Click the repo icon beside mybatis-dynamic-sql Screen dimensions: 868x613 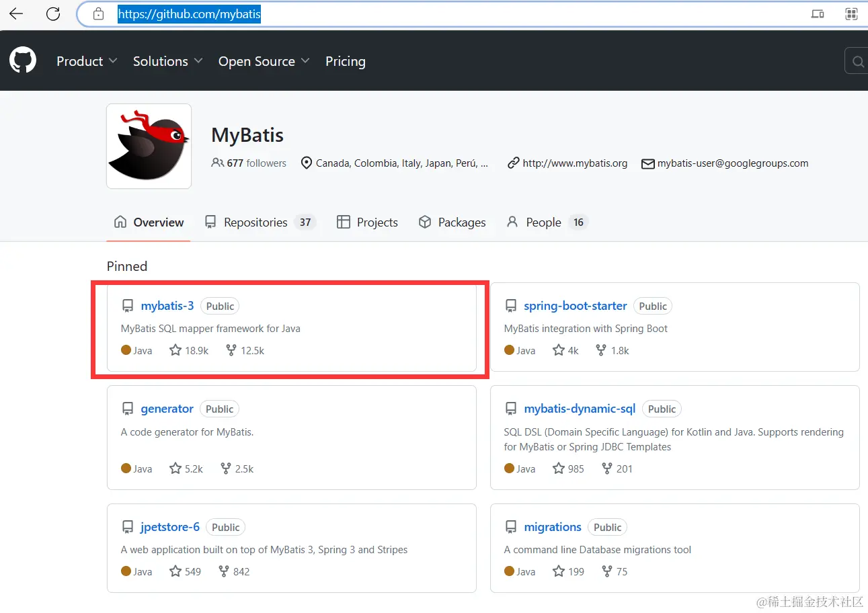(x=511, y=409)
